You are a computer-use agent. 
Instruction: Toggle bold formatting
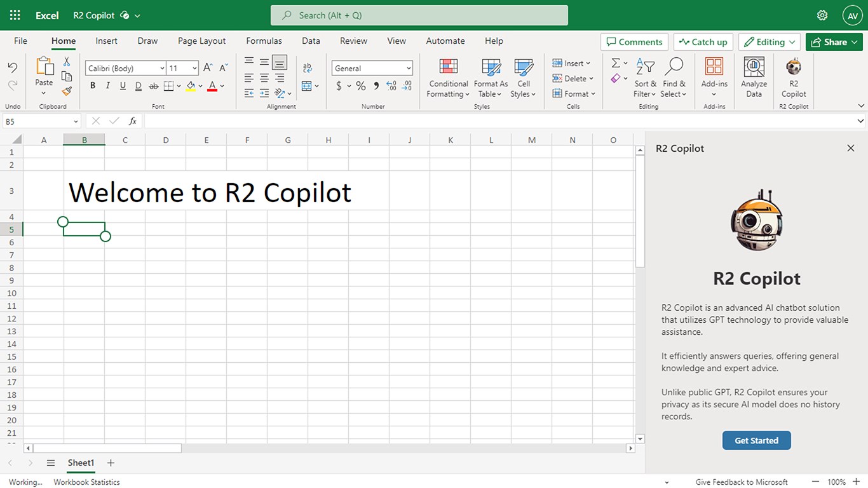(x=93, y=86)
